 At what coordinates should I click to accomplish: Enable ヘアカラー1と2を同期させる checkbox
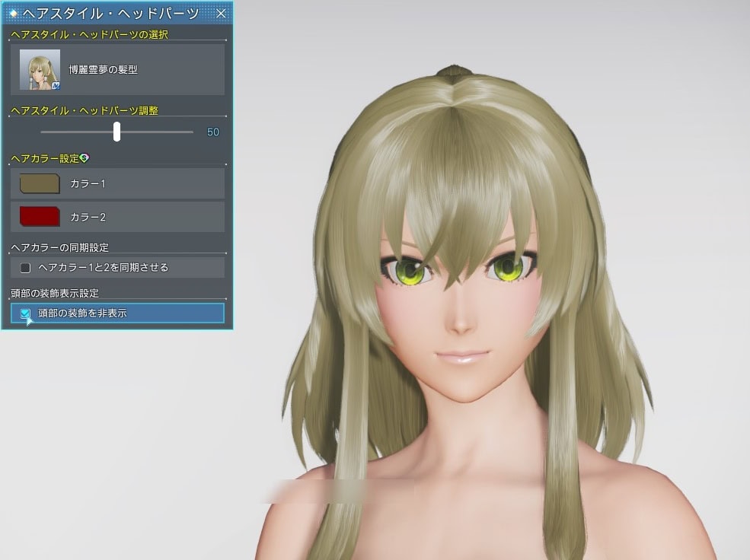25,268
